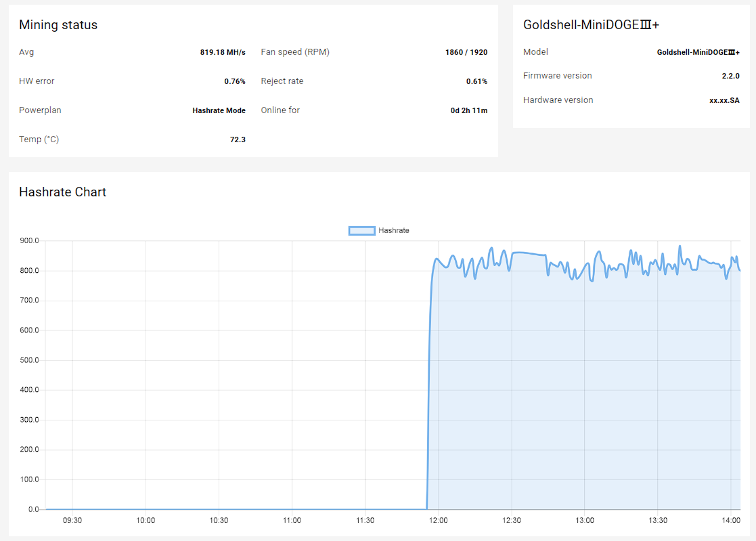This screenshot has height=541, width=756.
Task: Click the Model value in the device panel
Action: pyautogui.click(x=698, y=52)
